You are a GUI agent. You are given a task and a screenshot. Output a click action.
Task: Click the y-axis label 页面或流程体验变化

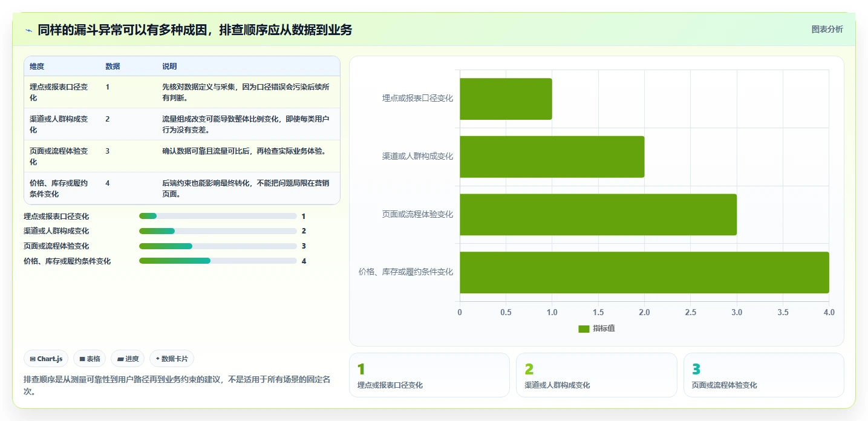coord(417,214)
